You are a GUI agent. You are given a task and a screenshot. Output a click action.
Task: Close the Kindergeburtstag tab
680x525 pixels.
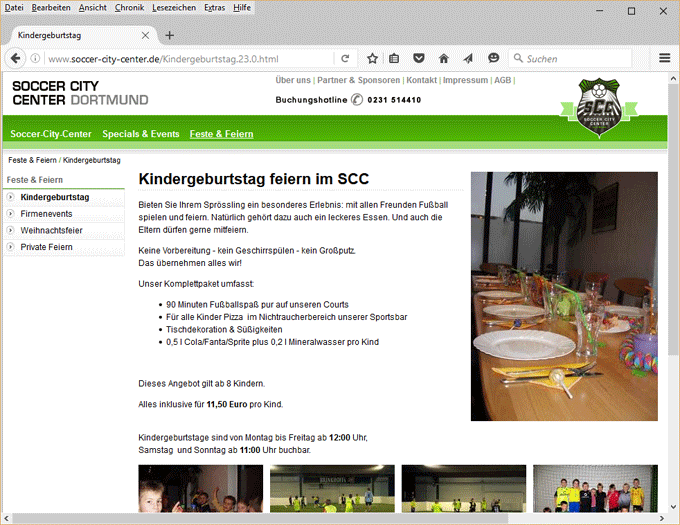click(145, 36)
